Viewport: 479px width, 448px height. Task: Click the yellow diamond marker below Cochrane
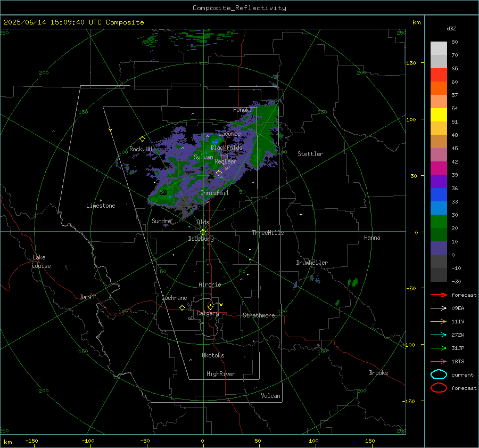coord(182,307)
